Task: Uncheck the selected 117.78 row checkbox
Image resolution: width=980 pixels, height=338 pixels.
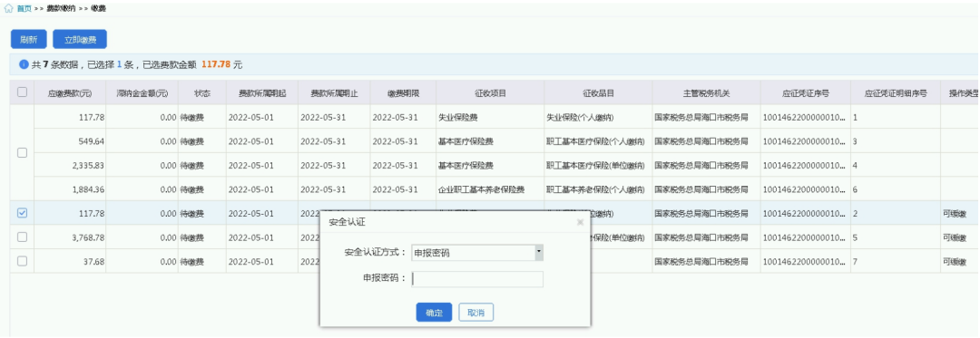Action: tap(22, 213)
